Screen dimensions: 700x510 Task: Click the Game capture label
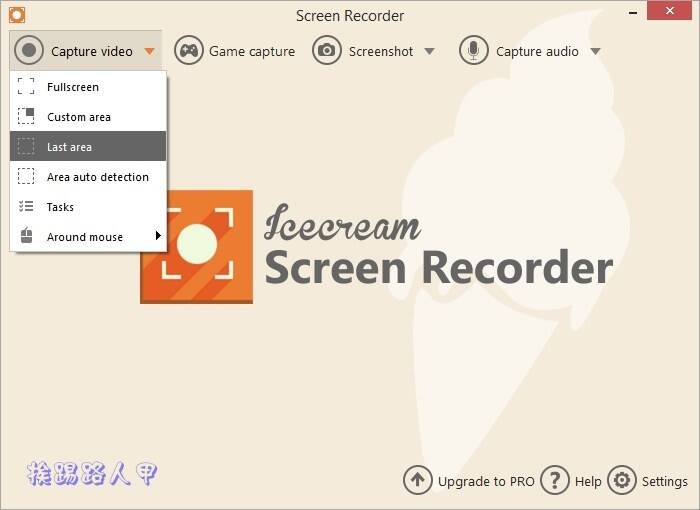(x=252, y=51)
